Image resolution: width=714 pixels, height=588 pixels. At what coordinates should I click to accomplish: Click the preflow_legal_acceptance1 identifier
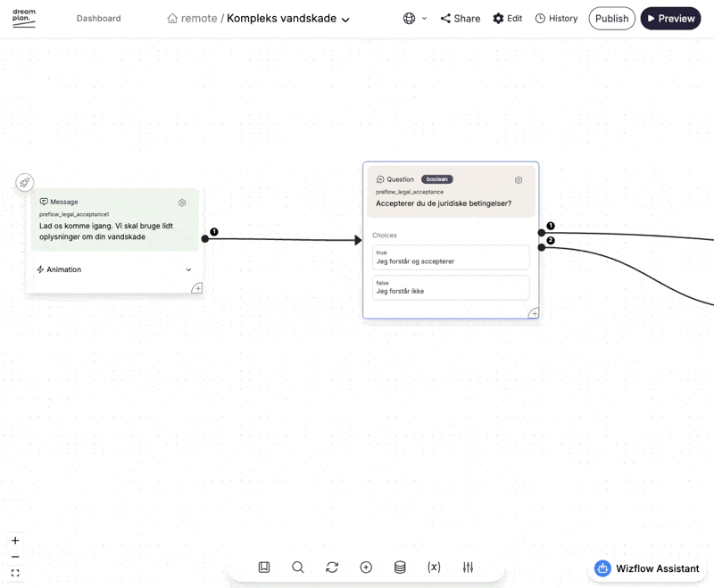tap(74, 214)
